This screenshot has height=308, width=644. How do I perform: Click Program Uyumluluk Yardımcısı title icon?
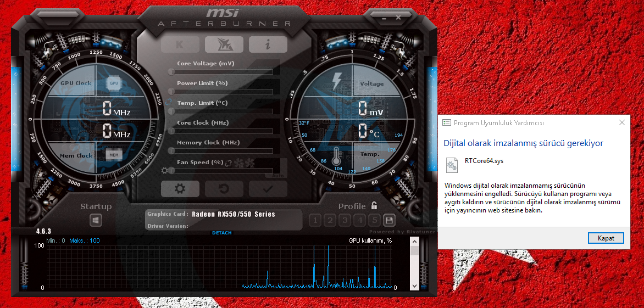[x=446, y=122]
